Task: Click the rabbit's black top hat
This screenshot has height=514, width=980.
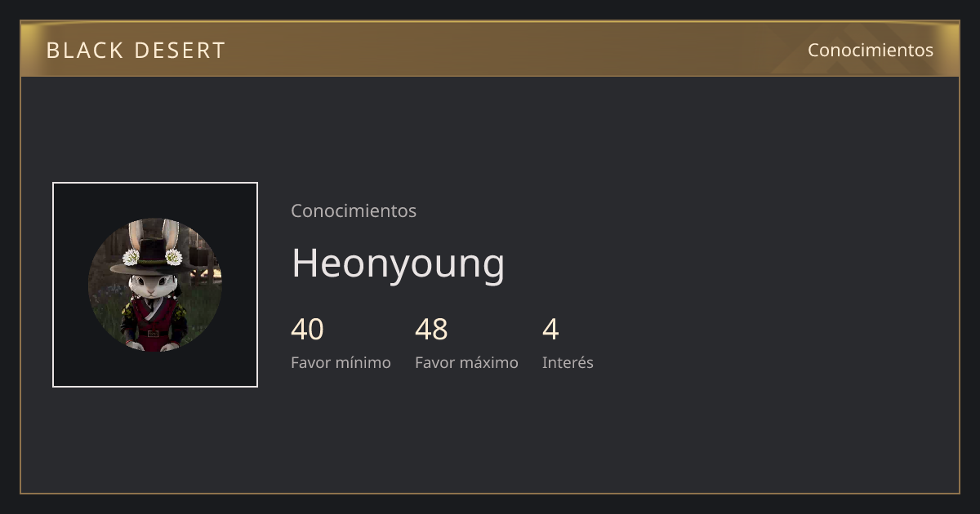Action: pyautogui.click(x=154, y=255)
